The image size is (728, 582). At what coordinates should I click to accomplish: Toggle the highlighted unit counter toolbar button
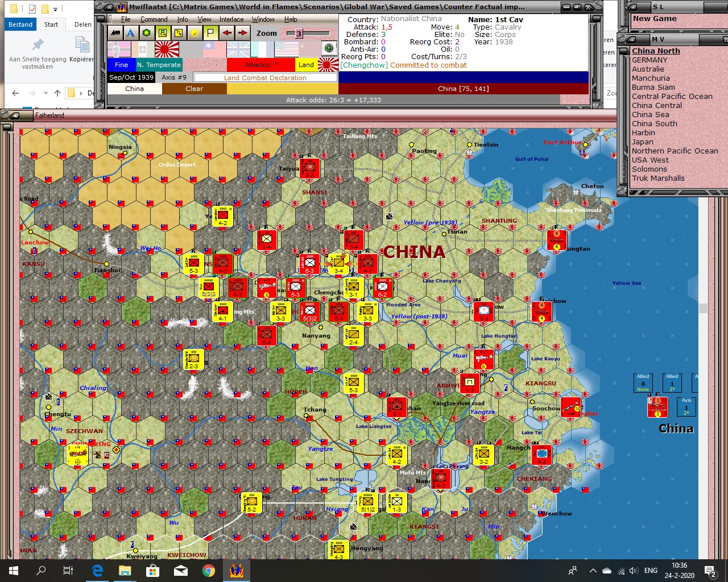[x=163, y=33]
